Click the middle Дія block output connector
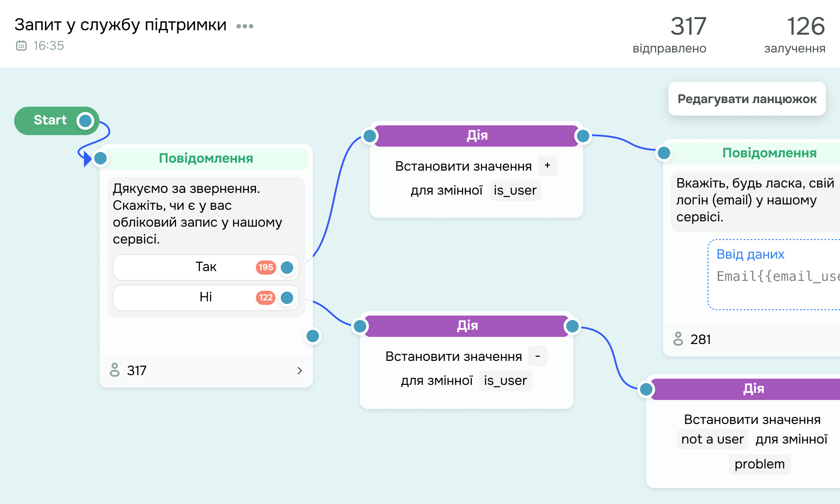 (x=572, y=326)
